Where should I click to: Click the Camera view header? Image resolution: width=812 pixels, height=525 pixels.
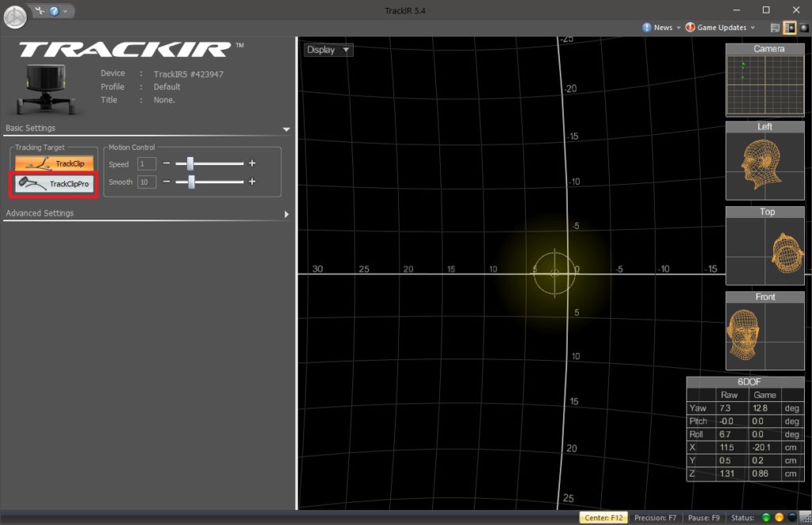(x=765, y=48)
